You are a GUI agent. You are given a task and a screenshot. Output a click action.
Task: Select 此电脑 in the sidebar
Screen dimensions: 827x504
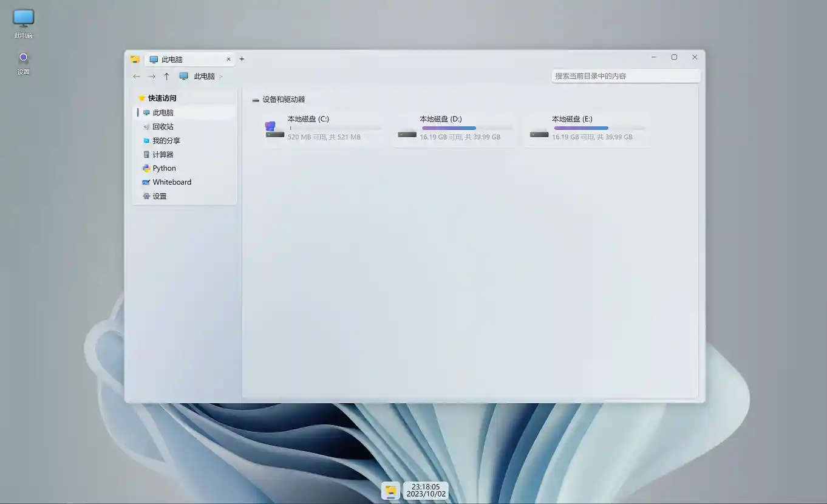163,113
